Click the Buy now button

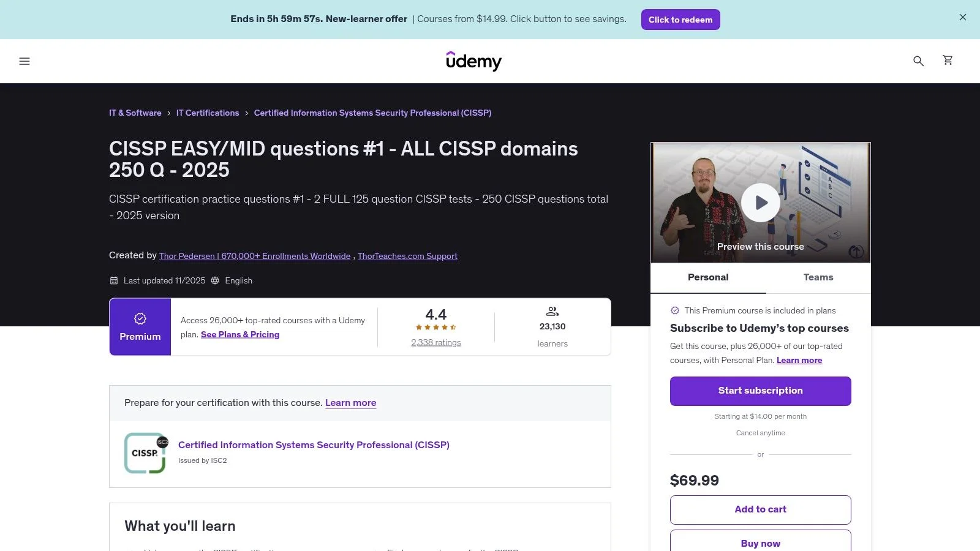[x=761, y=541]
